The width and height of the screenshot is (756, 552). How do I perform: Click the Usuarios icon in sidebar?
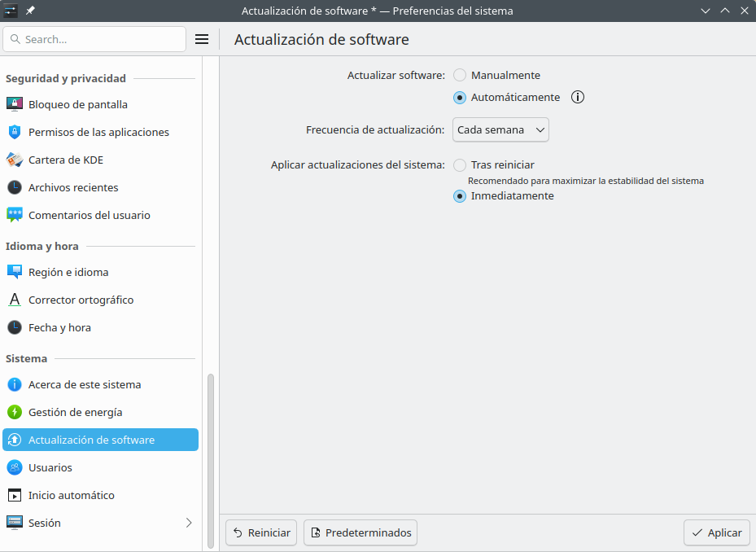point(15,467)
